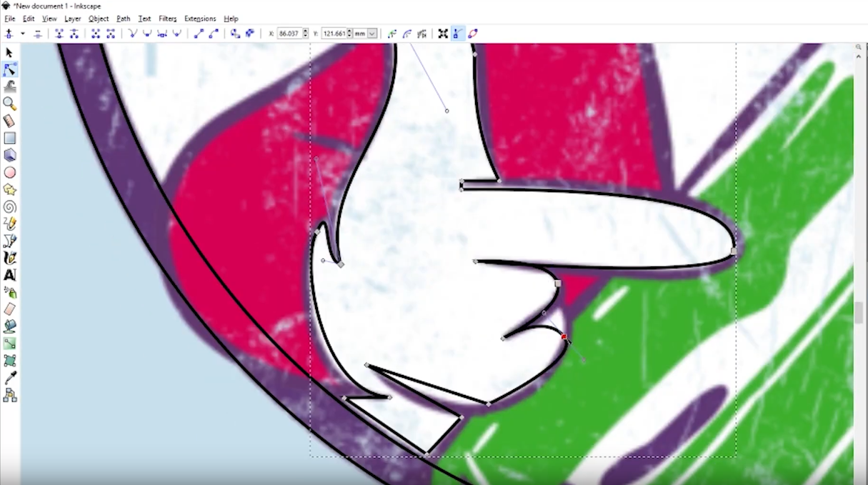The height and width of the screenshot is (485, 868).
Task: Select the Dropper color picker tool
Action: pyautogui.click(x=9, y=378)
